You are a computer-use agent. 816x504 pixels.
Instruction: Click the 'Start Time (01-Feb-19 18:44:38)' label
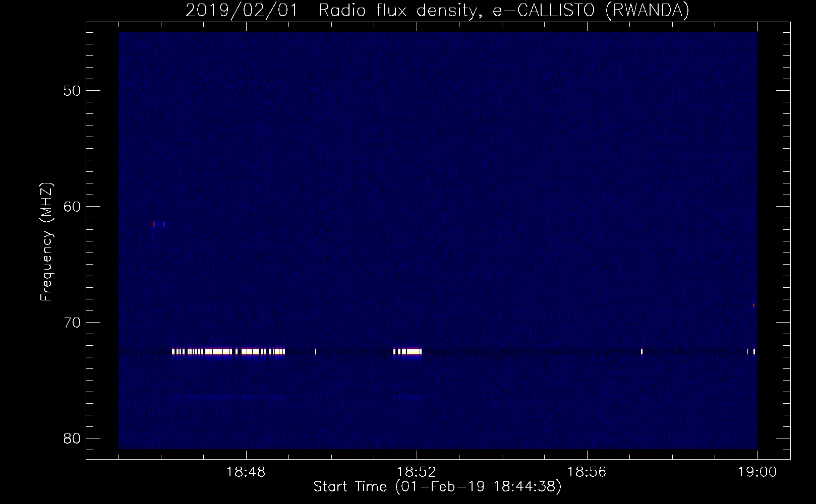[437, 487]
